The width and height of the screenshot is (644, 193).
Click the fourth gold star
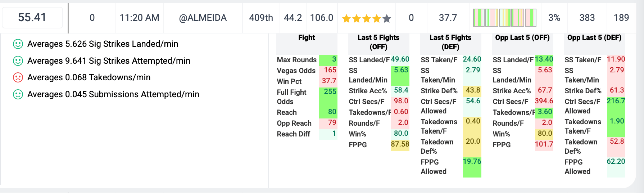pos(377,18)
